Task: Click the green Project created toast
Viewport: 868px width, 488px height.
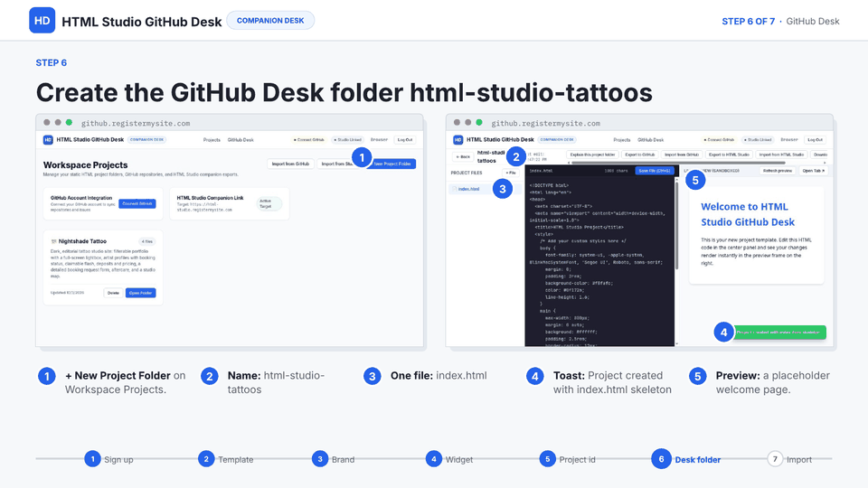Action: point(778,333)
